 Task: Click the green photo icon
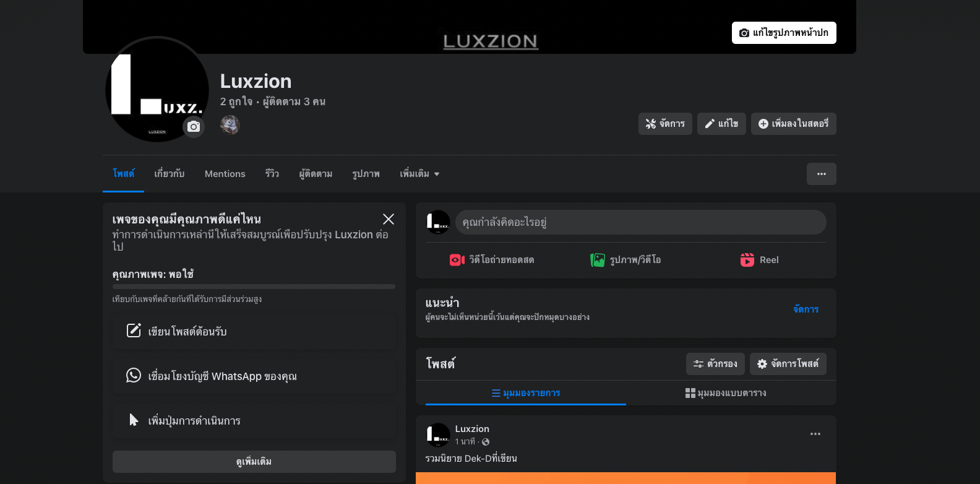click(x=598, y=260)
